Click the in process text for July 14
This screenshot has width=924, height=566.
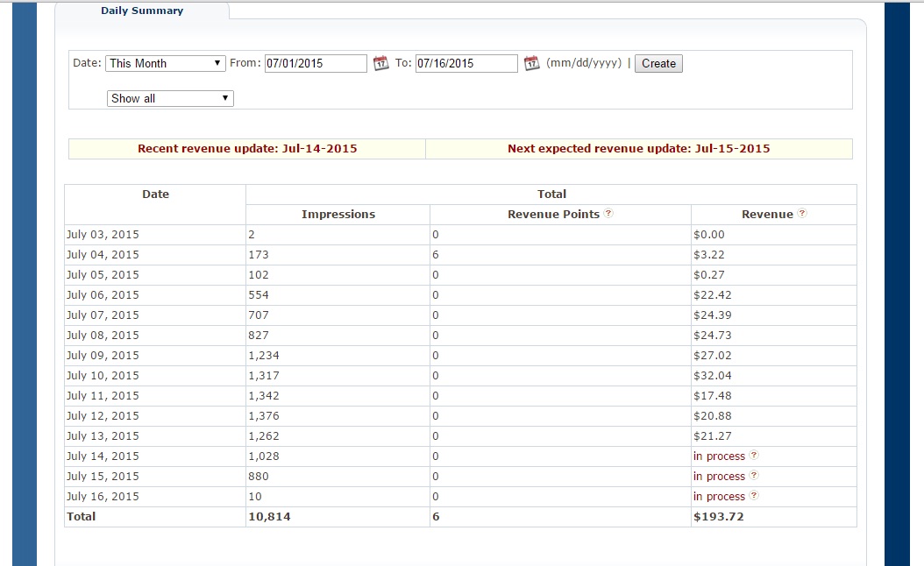tap(719, 456)
